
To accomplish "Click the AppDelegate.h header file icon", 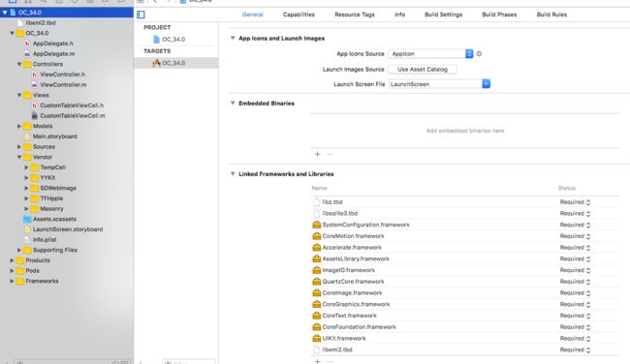I will click(27, 44).
